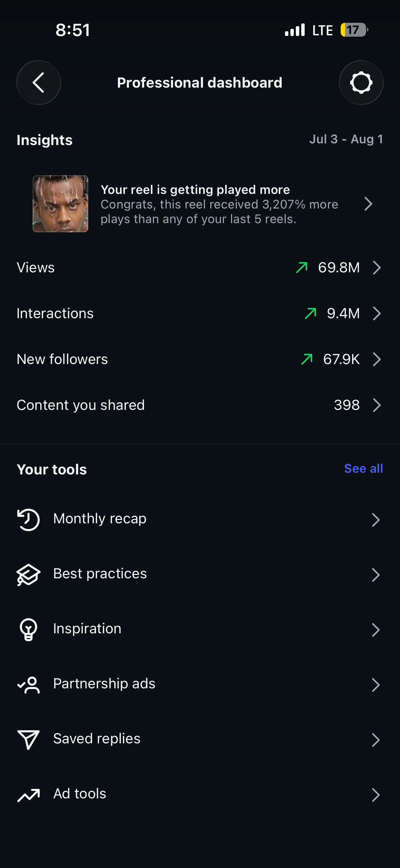Screen dimensions: 400x868
Task: Tap the Partnership ads person icon
Action: (x=28, y=685)
